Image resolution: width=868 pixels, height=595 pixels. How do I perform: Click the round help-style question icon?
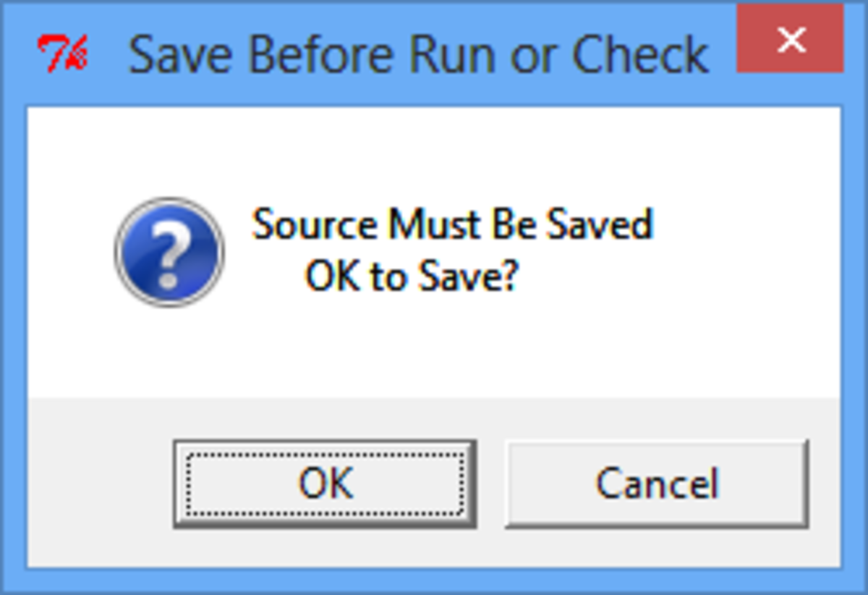pos(169,251)
